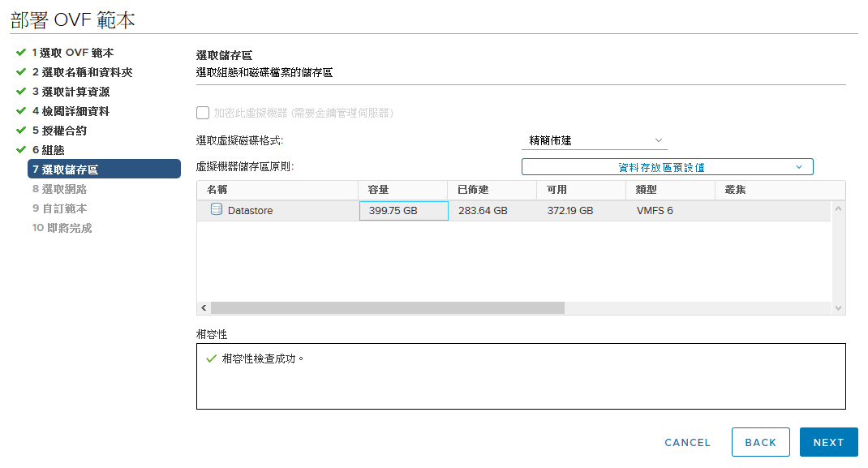Screen dimensions: 868x468
Task: Click the left arrow of horizontal scrollbar
Action: 204,308
